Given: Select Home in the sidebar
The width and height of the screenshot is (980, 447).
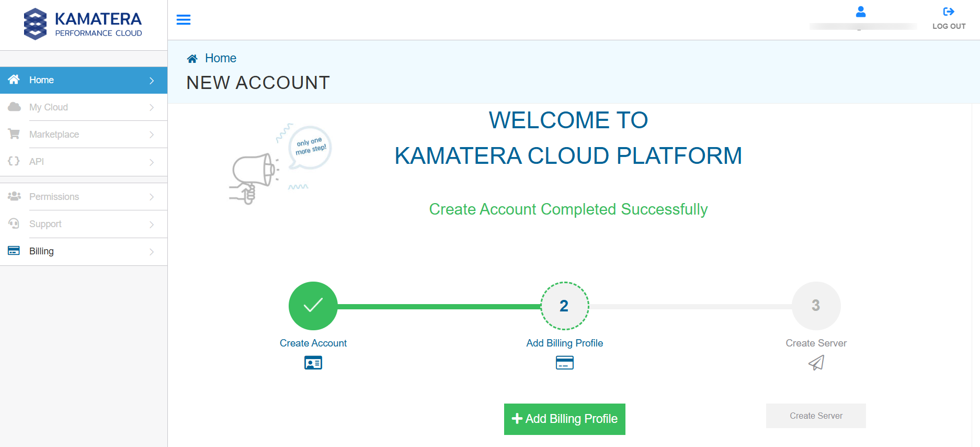Looking at the screenshot, I should point(84,80).
